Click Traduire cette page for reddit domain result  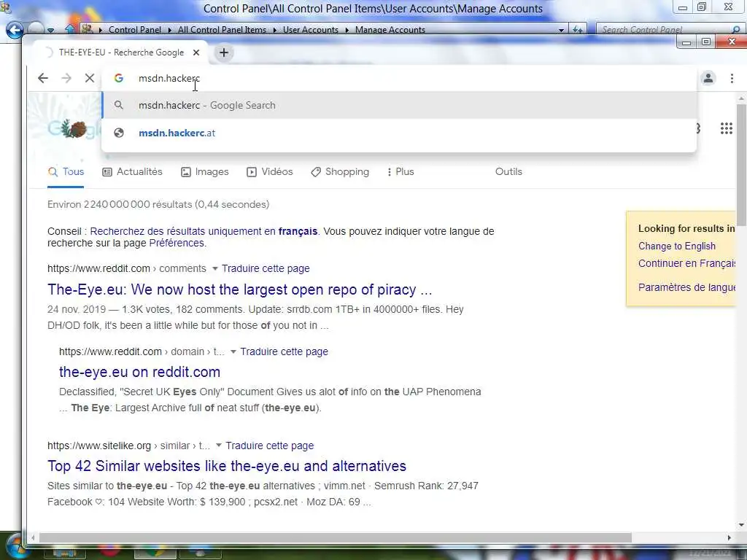(x=284, y=351)
